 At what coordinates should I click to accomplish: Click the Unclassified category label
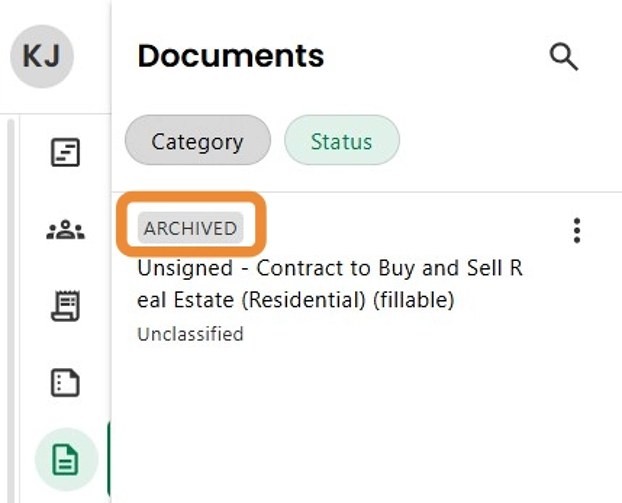pyautogui.click(x=190, y=334)
